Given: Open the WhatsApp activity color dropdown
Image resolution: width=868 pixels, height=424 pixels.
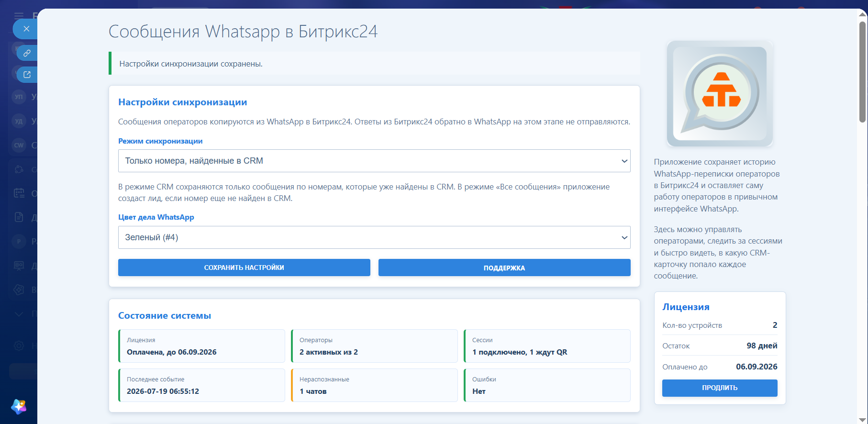Looking at the screenshot, I should tap(374, 237).
